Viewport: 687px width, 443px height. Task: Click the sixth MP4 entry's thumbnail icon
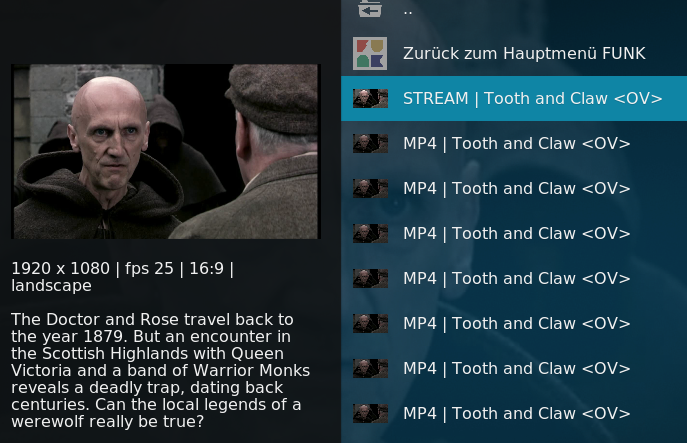pos(371,369)
